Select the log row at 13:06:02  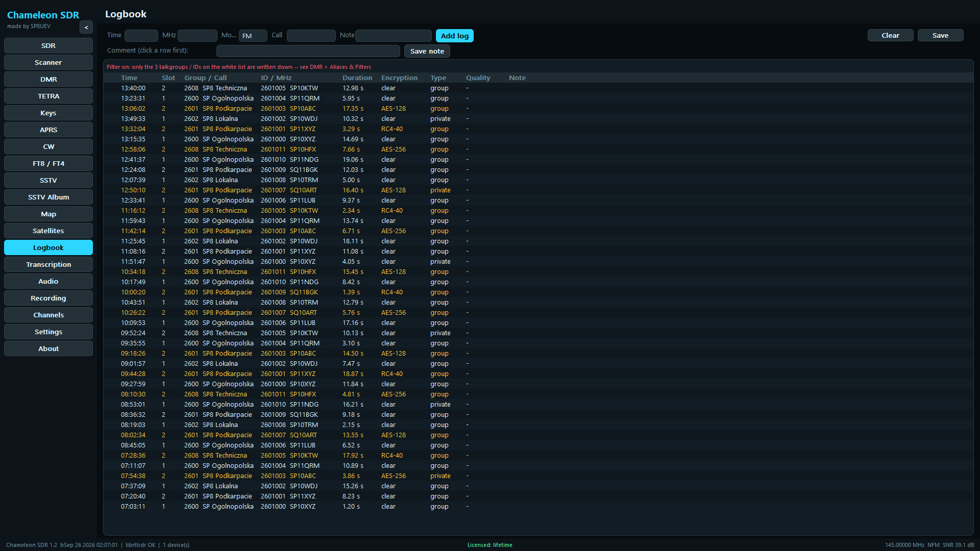[x=538, y=109]
